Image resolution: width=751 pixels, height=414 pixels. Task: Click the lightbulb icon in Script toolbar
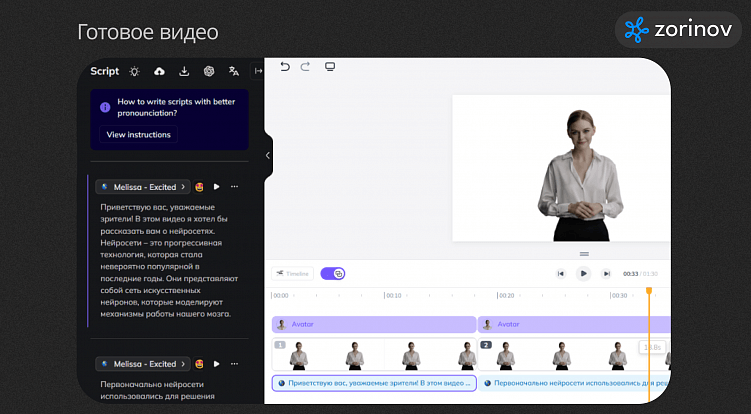135,71
